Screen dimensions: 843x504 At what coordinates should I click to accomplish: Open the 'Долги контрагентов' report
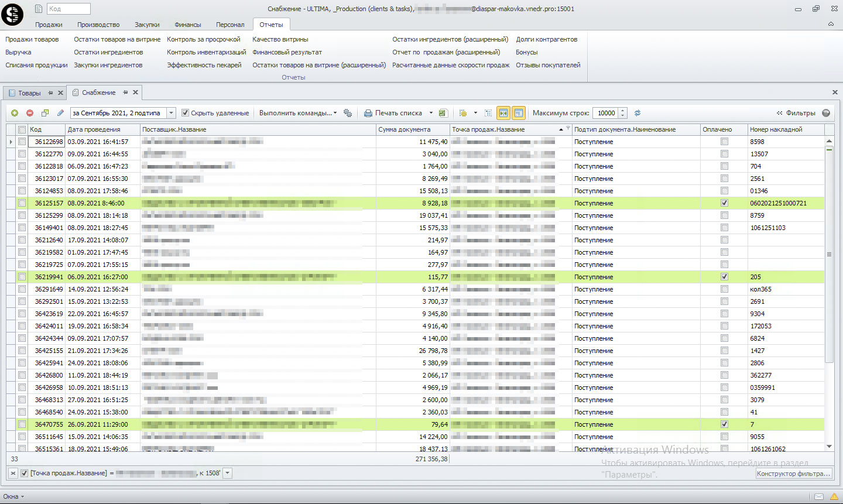point(546,39)
